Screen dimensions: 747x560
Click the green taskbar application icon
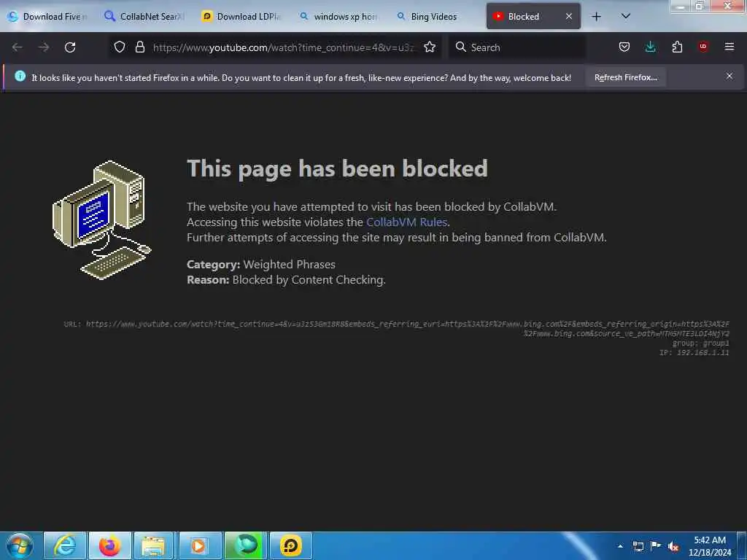[x=245, y=545]
